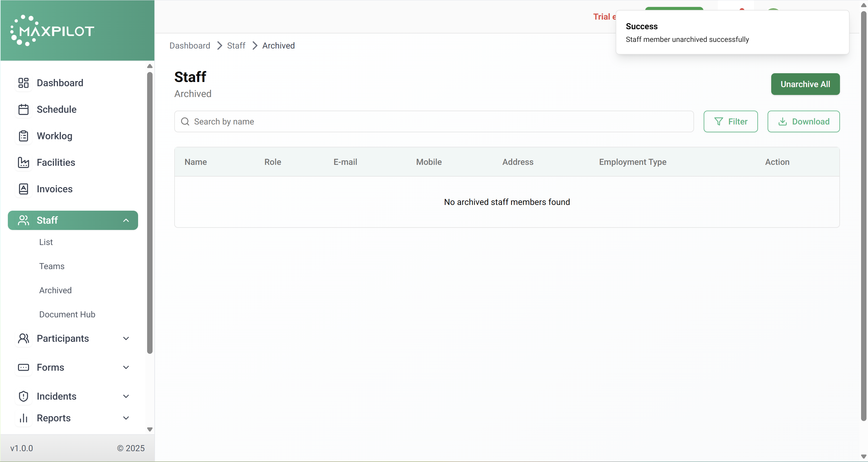Viewport: 868px width, 462px height.
Task: Collapse the Staff menu section
Action: coord(126,220)
